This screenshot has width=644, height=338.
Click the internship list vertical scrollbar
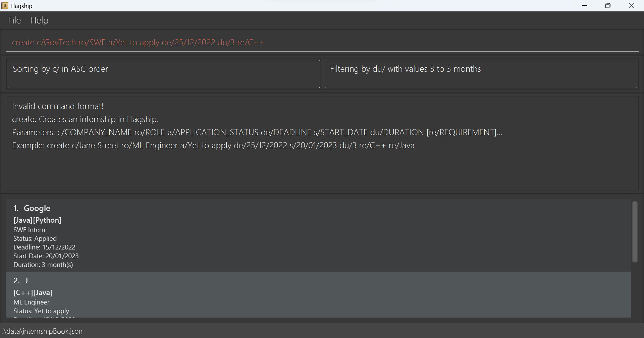tap(635, 232)
